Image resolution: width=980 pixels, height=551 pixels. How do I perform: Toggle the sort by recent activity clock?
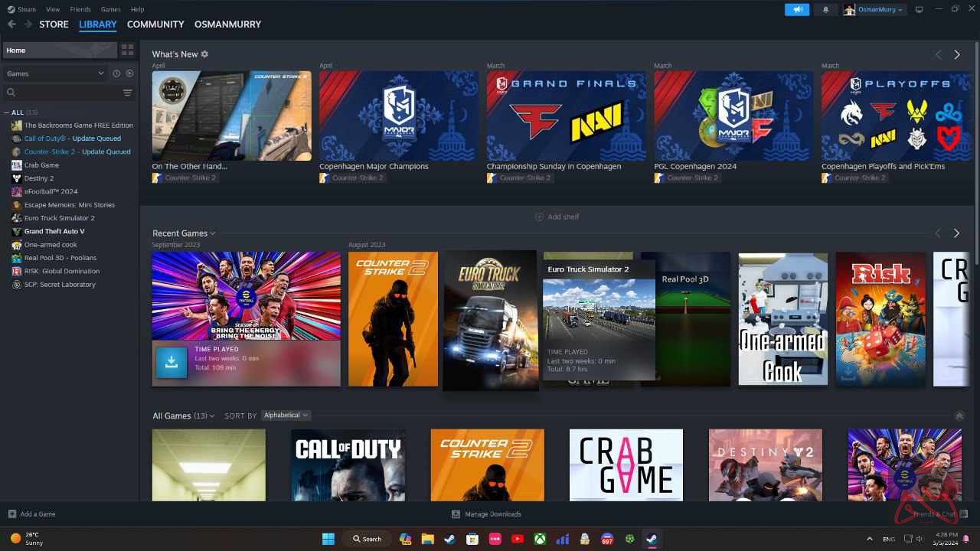[x=116, y=73]
